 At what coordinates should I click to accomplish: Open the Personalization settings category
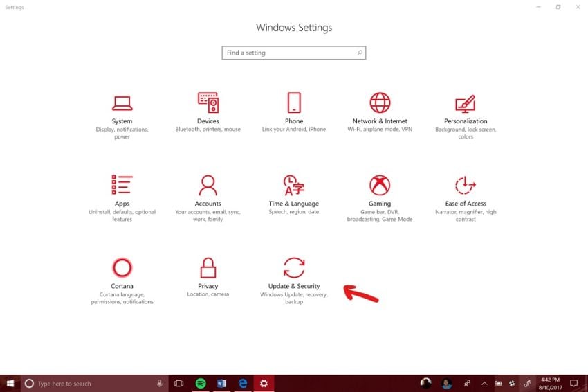[x=466, y=116]
